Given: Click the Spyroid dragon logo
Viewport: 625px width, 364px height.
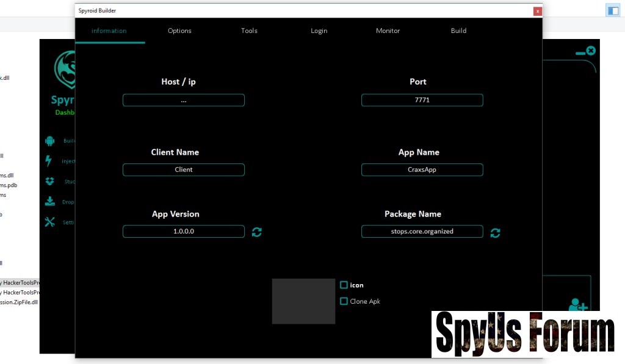Looking at the screenshot, I should click(x=65, y=70).
